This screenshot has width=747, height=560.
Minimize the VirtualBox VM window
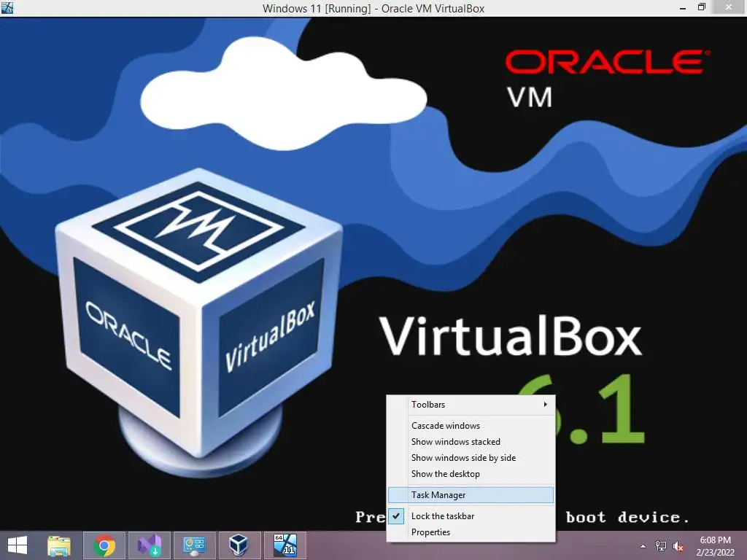683,8
